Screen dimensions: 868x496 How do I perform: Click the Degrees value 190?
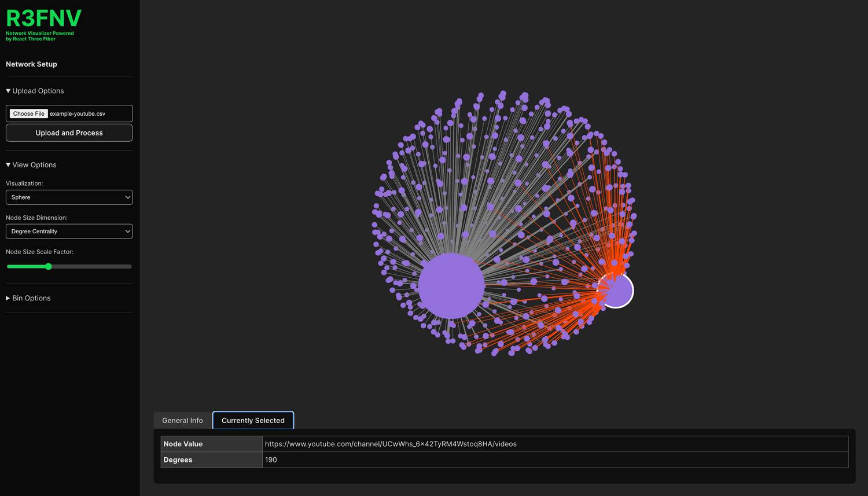pyautogui.click(x=271, y=460)
